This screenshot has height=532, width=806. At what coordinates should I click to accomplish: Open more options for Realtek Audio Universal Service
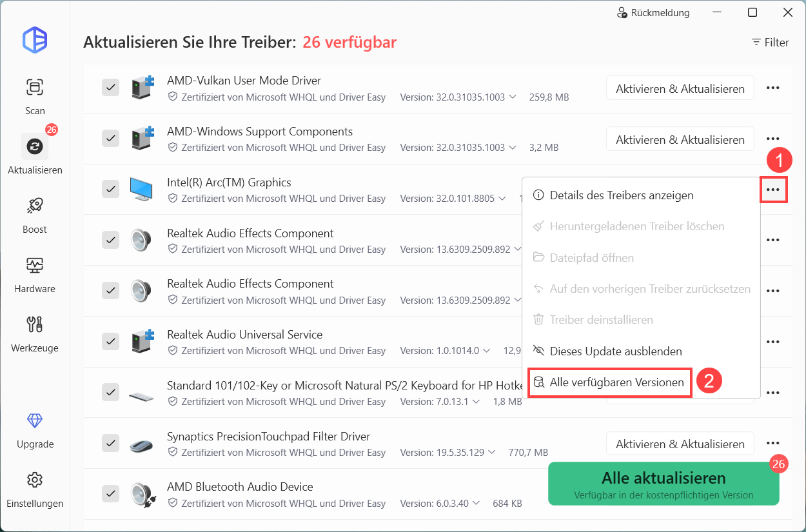(x=773, y=342)
